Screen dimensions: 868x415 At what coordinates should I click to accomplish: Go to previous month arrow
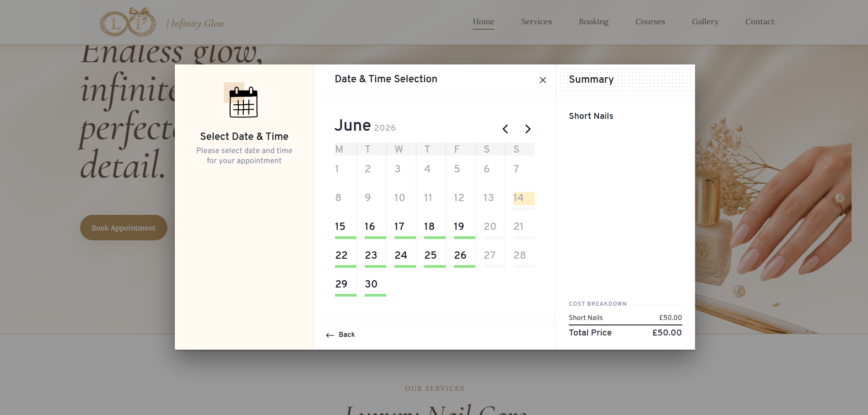[505, 129]
